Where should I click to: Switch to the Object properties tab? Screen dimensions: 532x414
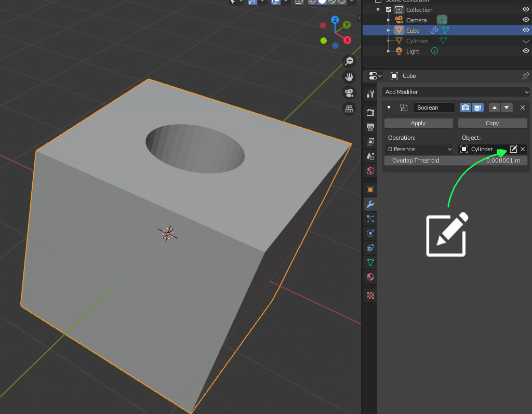click(370, 190)
